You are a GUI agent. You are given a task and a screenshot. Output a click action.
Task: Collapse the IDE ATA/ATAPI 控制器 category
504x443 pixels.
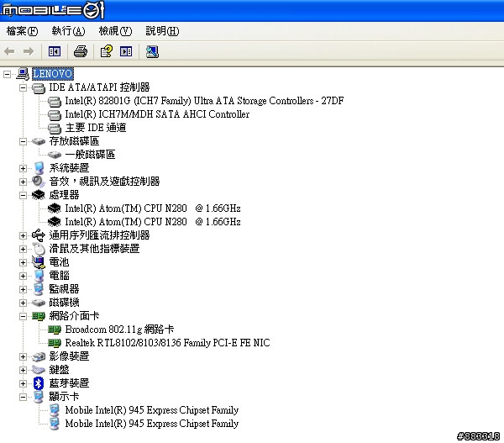pyautogui.click(x=23, y=87)
